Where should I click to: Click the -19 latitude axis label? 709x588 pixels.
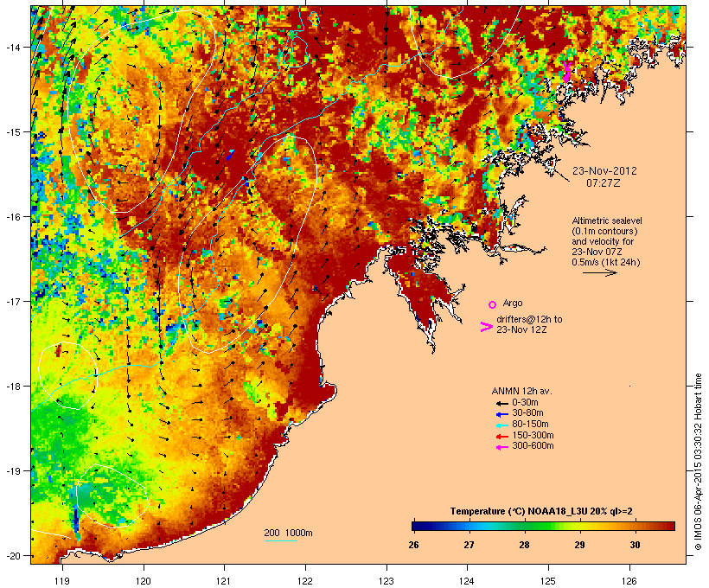click(12, 471)
